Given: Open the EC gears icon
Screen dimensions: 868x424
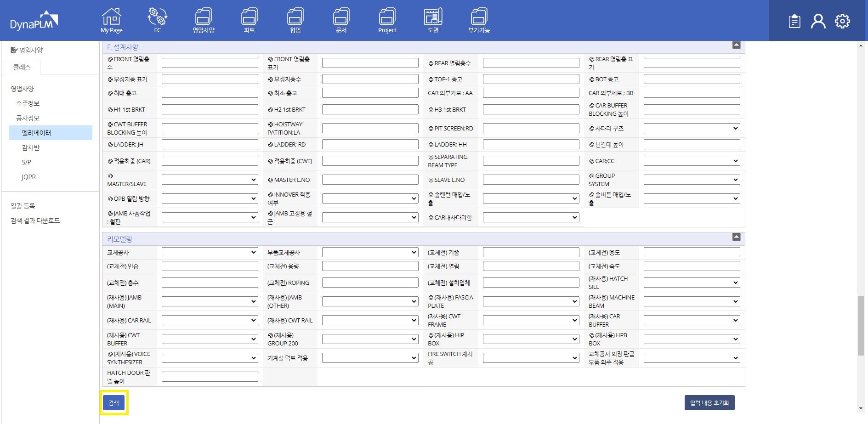Looking at the screenshot, I should (x=158, y=20).
